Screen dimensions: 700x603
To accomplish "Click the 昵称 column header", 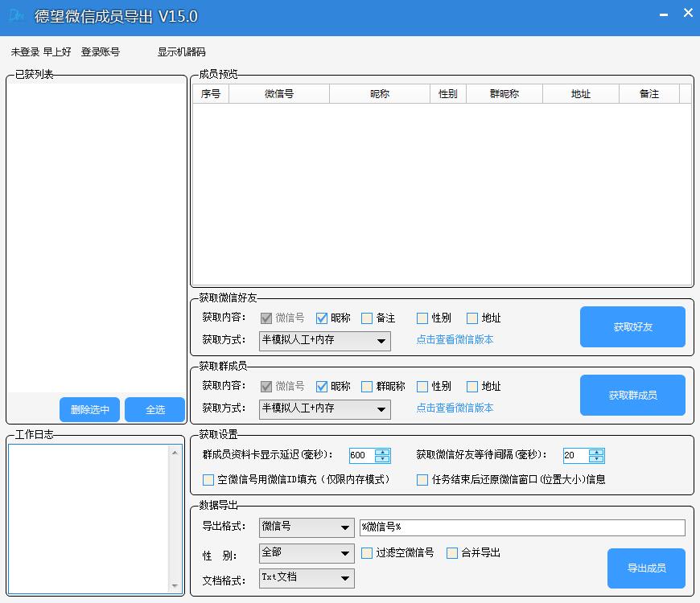I will [x=380, y=93].
